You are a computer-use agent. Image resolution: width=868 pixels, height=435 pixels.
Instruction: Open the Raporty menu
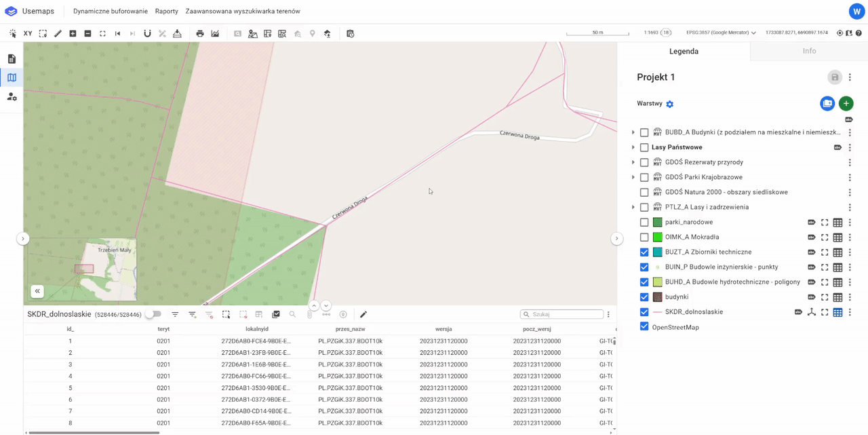click(166, 12)
